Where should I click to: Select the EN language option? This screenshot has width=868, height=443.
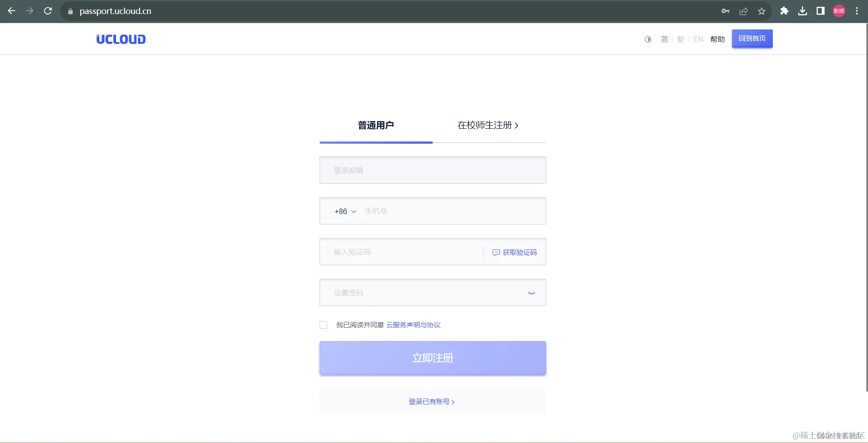[698, 39]
